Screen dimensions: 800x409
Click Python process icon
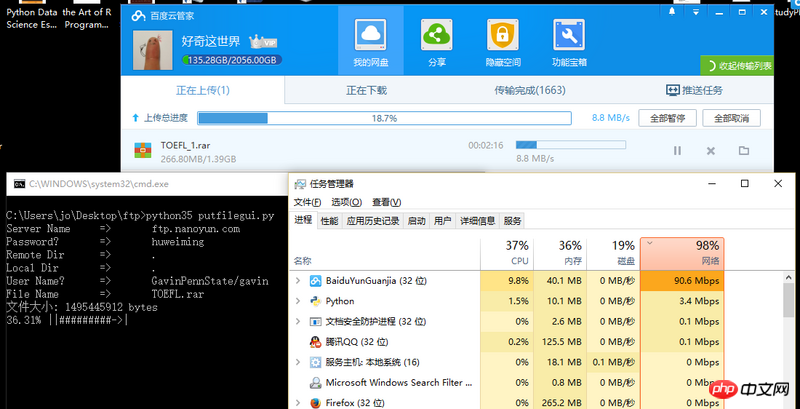click(x=316, y=301)
